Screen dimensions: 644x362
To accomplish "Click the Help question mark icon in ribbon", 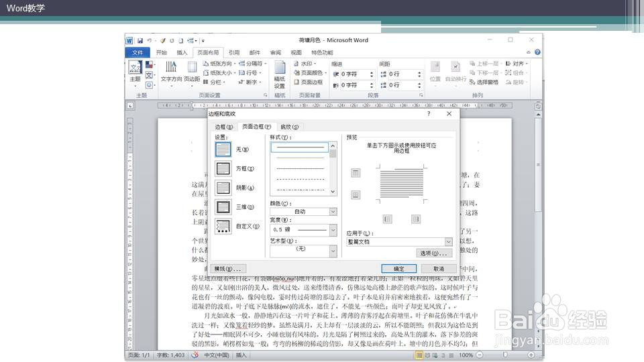I will coord(537,52).
